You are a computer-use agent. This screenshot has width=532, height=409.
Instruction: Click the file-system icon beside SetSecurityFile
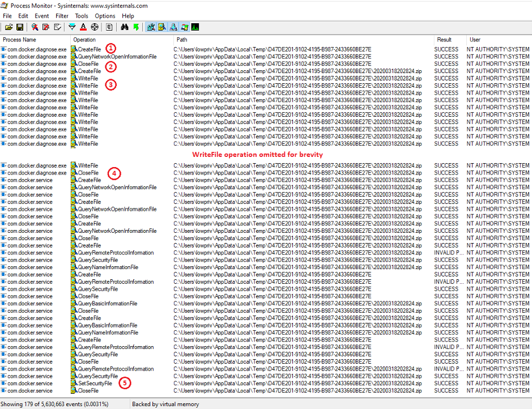point(74,384)
